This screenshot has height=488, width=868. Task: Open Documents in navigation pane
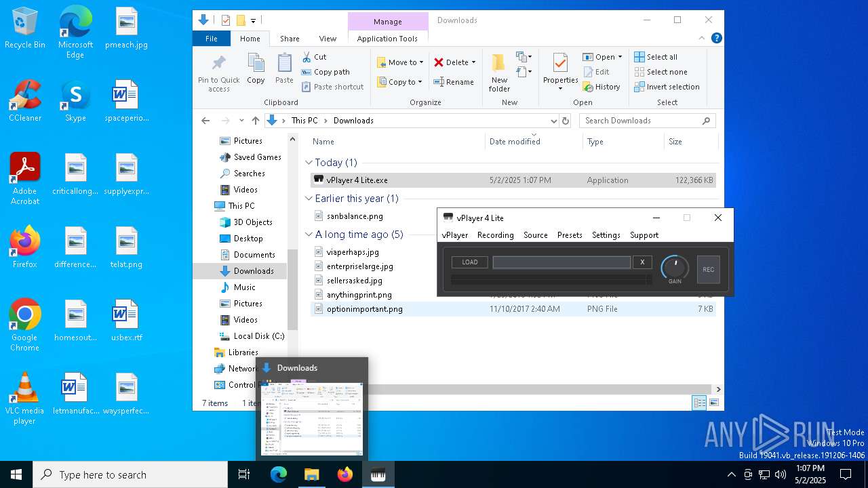click(254, 255)
